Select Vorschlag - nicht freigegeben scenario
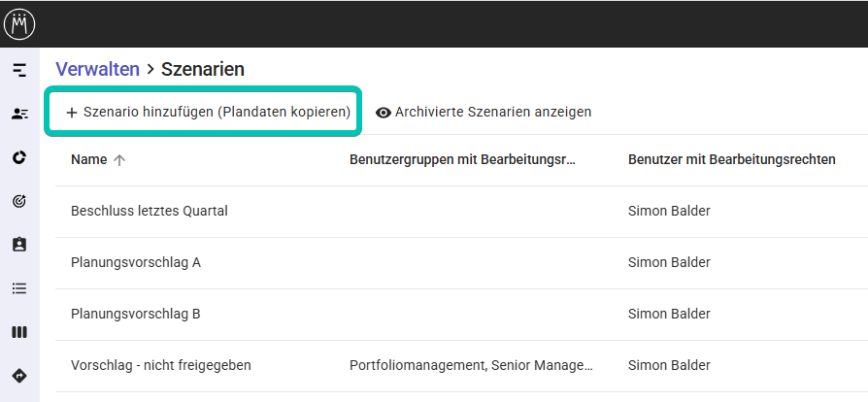868x402 pixels. (x=161, y=365)
